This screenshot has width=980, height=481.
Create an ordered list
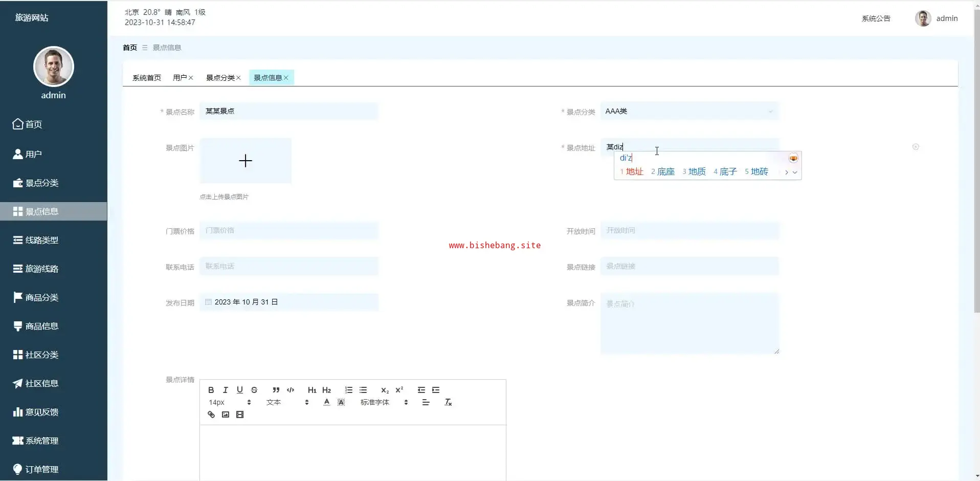349,390
